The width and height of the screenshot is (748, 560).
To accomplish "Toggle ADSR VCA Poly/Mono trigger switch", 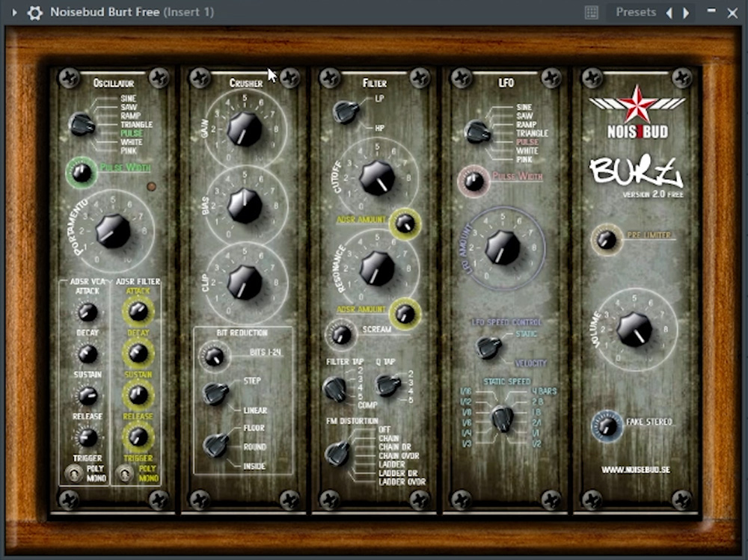I will point(76,473).
